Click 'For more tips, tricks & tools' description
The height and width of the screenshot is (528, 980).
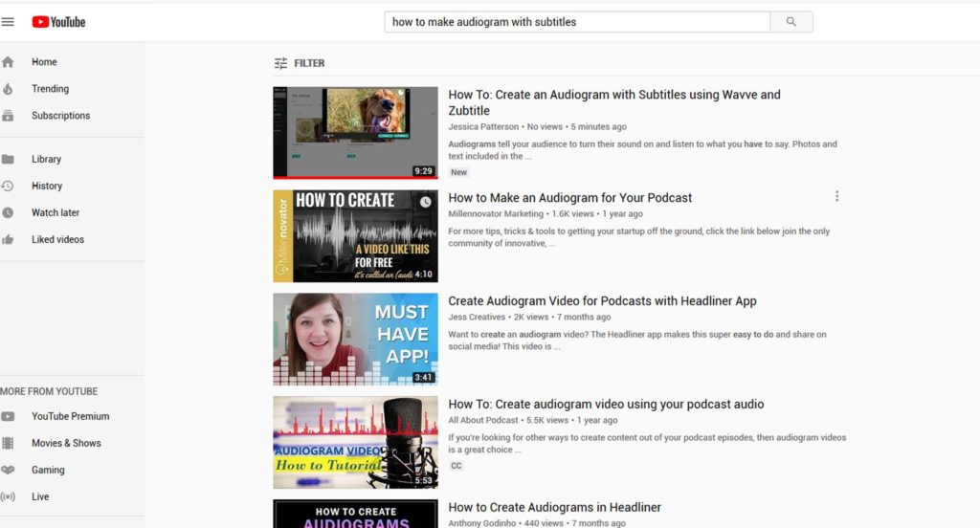tap(638, 237)
